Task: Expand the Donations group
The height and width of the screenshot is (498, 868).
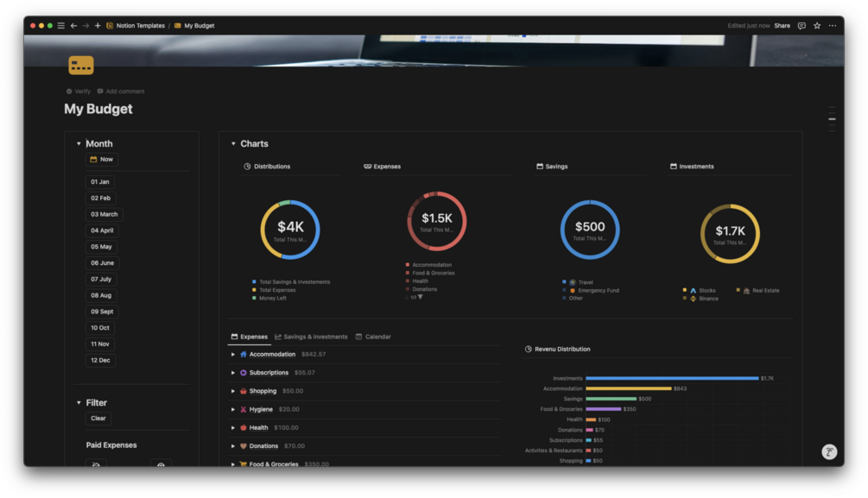Action: click(233, 446)
